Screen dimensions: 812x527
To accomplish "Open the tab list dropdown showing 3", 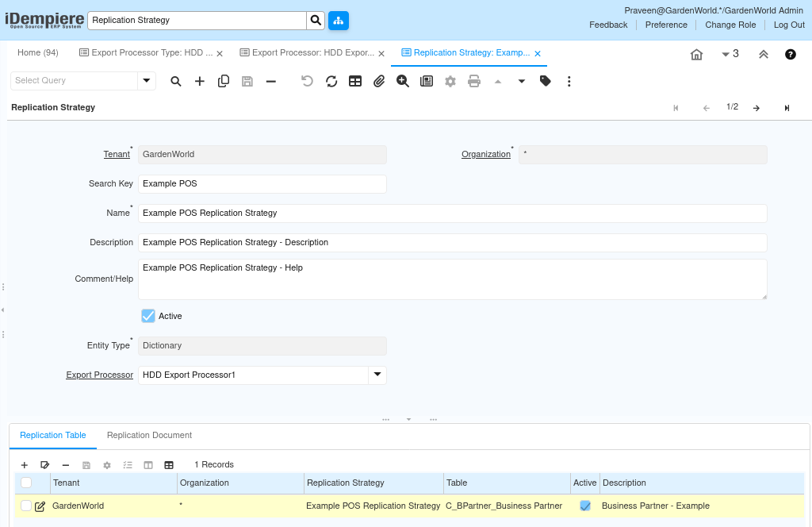I will [730, 54].
